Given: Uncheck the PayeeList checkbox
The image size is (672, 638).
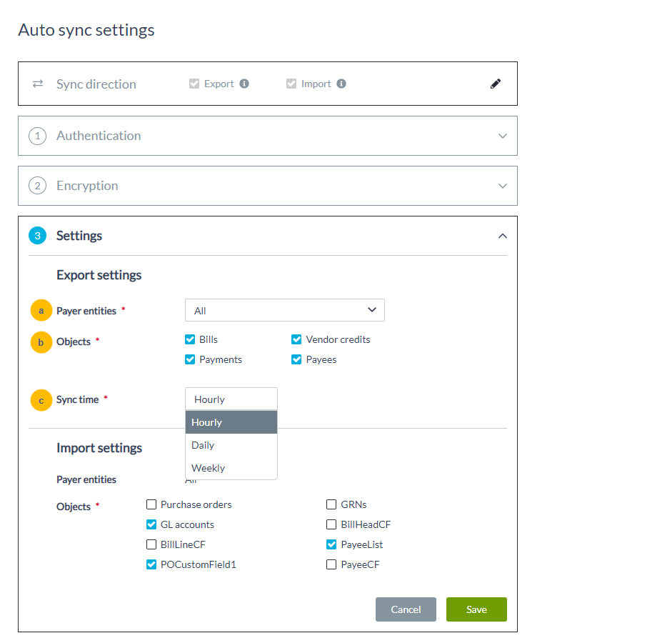Looking at the screenshot, I should [x=331, y=544].
